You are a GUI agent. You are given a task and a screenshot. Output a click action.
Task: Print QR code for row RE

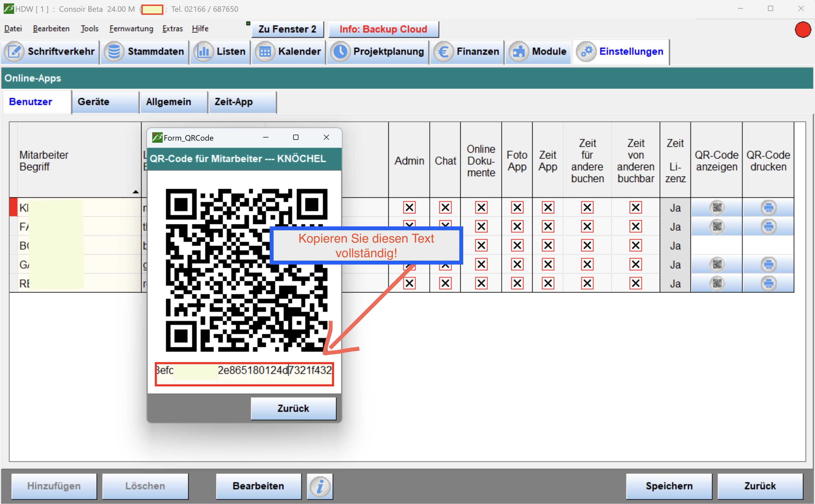point(768,283)
